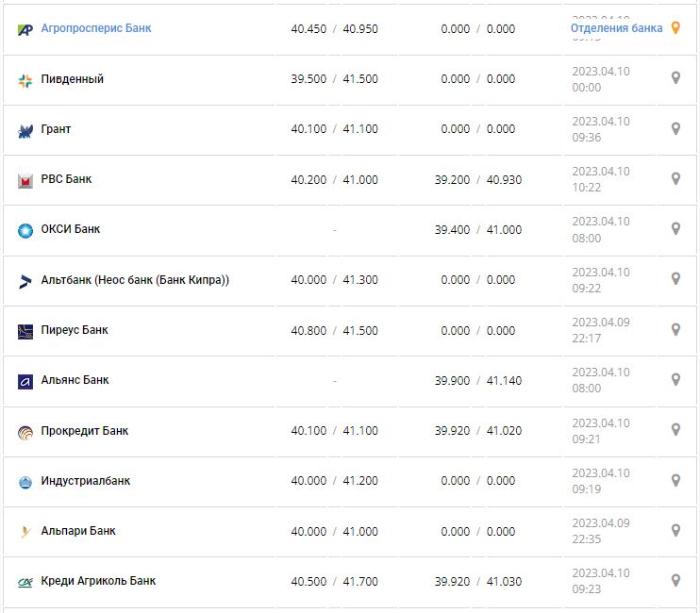This screenshot has width=700, height=613.
Task: Click the Грант bank logo icon
Action: coord(25,130)
